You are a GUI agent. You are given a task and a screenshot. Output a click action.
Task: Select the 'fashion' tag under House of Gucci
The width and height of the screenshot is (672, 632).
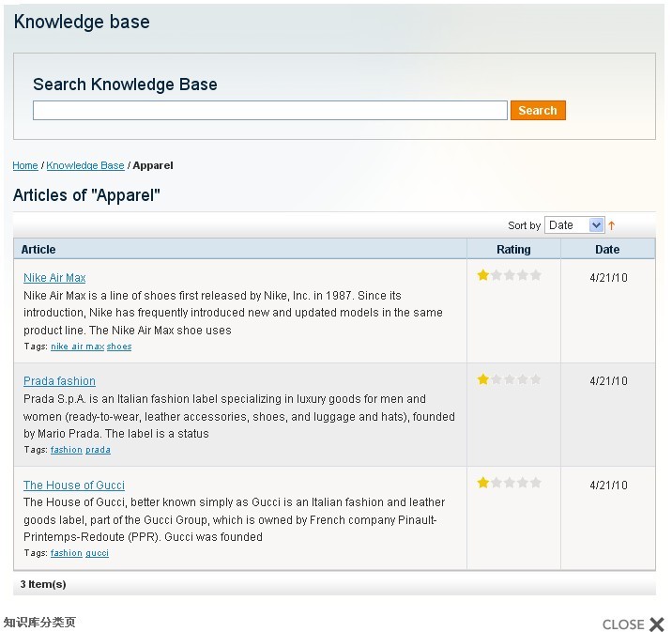(67, 553)
